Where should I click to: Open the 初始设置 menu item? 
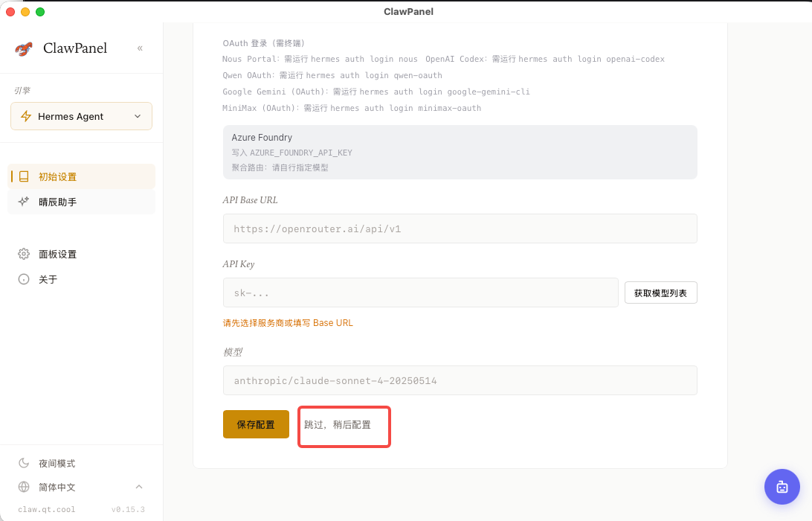pyautogui.click(x=81, y=177)
